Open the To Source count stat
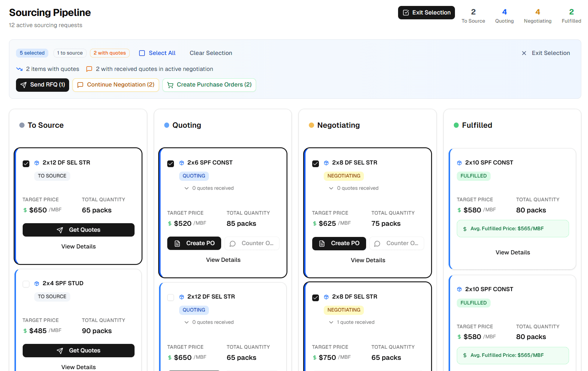 (473, 16)
